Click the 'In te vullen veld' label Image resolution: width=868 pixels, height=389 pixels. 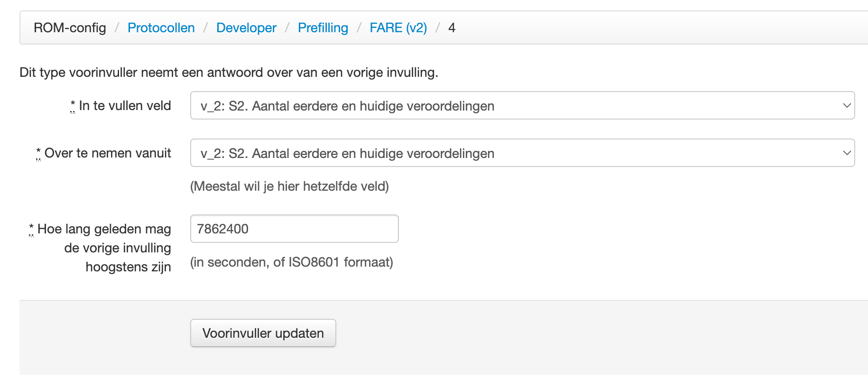click(125, 106)
